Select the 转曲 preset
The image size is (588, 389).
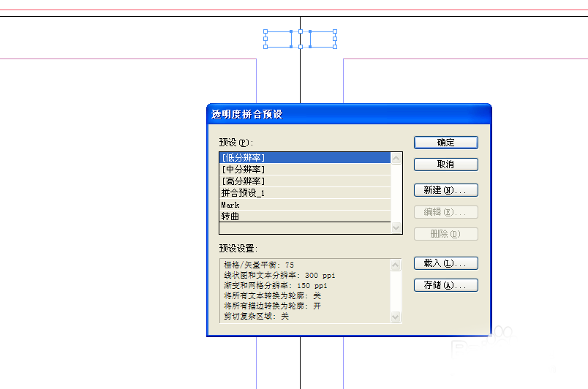pos(305,216)
